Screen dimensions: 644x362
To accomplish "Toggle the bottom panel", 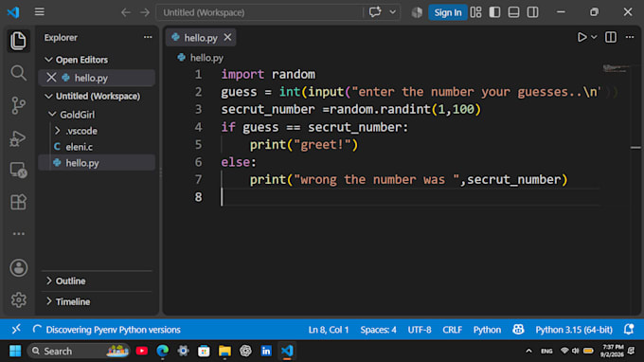I will click(514, 12).
